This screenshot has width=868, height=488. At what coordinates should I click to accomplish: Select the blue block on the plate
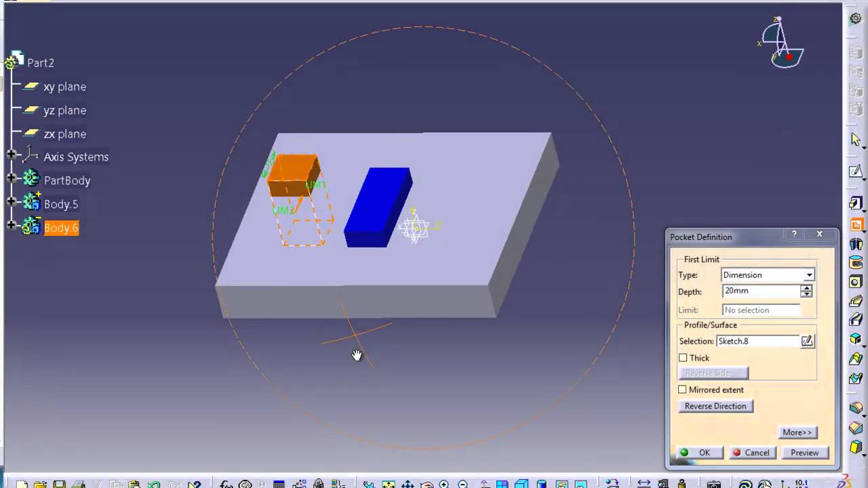coord(377,207)
